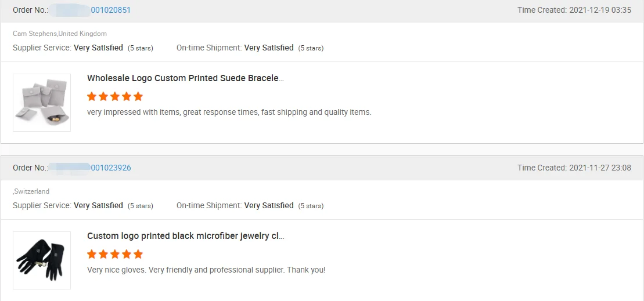Click the middle orange star under the suede product
This screenshot has height=301, width=644.
click(x=115, y=96)
